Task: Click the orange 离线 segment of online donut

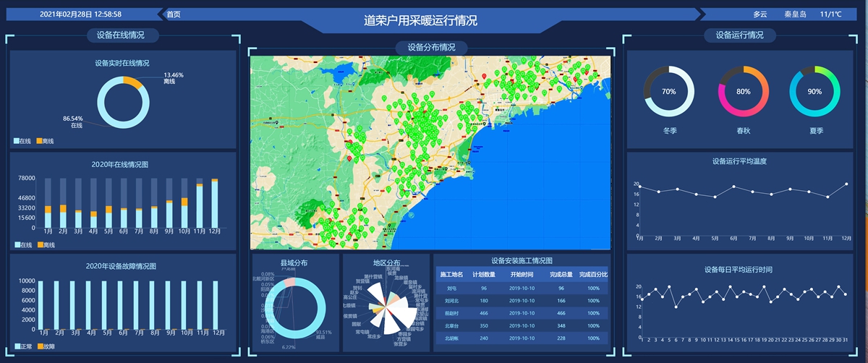Action: point(133,82)
